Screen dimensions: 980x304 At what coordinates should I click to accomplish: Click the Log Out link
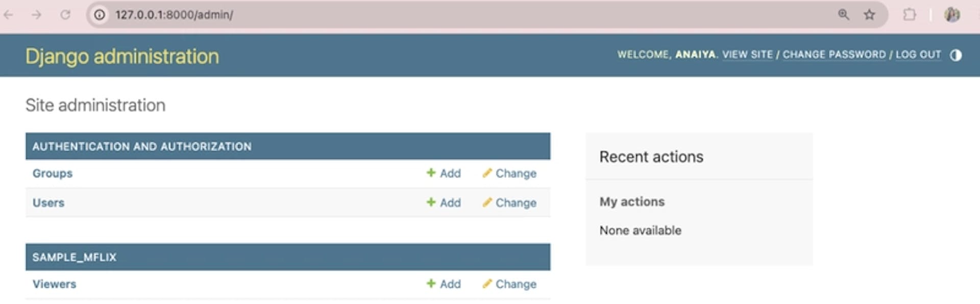click(x=918, y=55)
